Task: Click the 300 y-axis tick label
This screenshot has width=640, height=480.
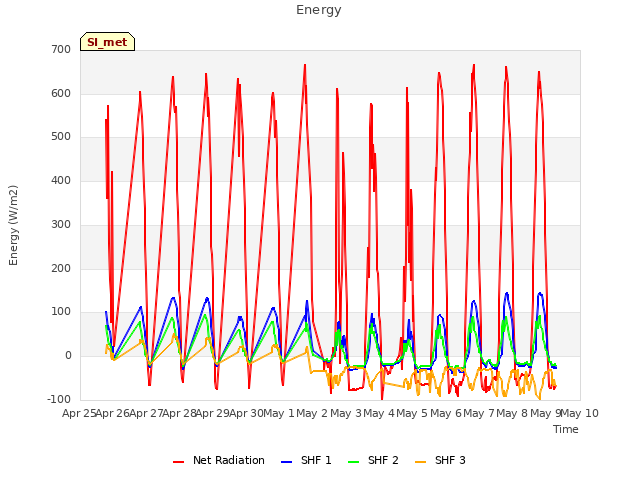Action: tap(61, 224)
